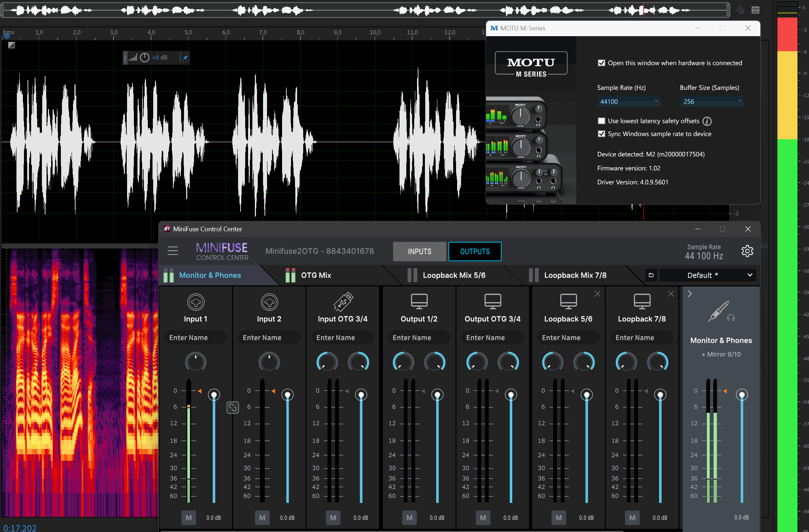
Task: Open the Sample Rate 44100 dropdown
Action: tap(629, 101)
